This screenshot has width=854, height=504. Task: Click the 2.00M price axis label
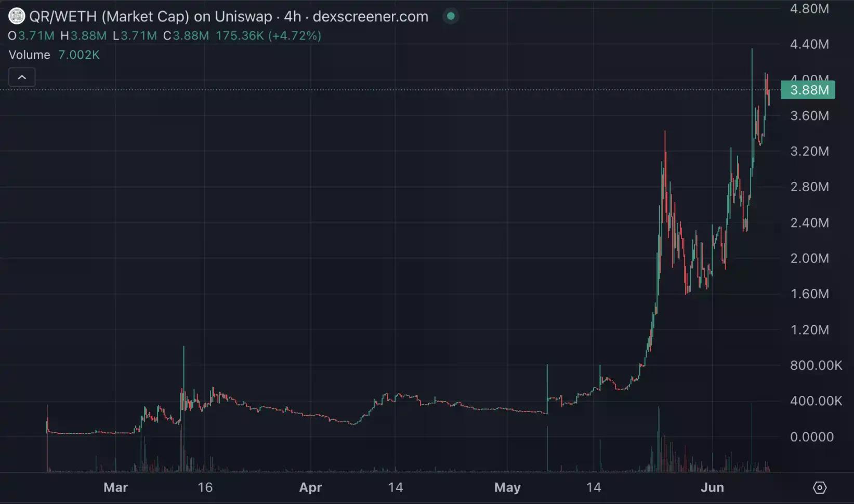[809, 258]
